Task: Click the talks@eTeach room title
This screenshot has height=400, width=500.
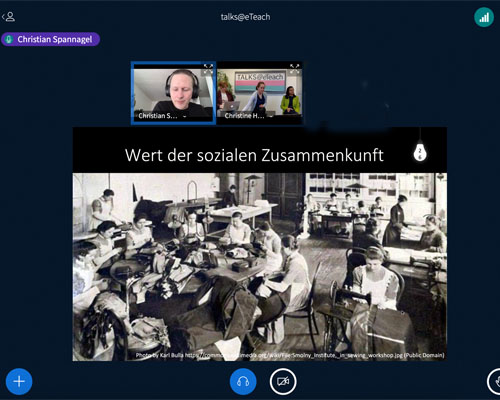Action: point(245,17)
